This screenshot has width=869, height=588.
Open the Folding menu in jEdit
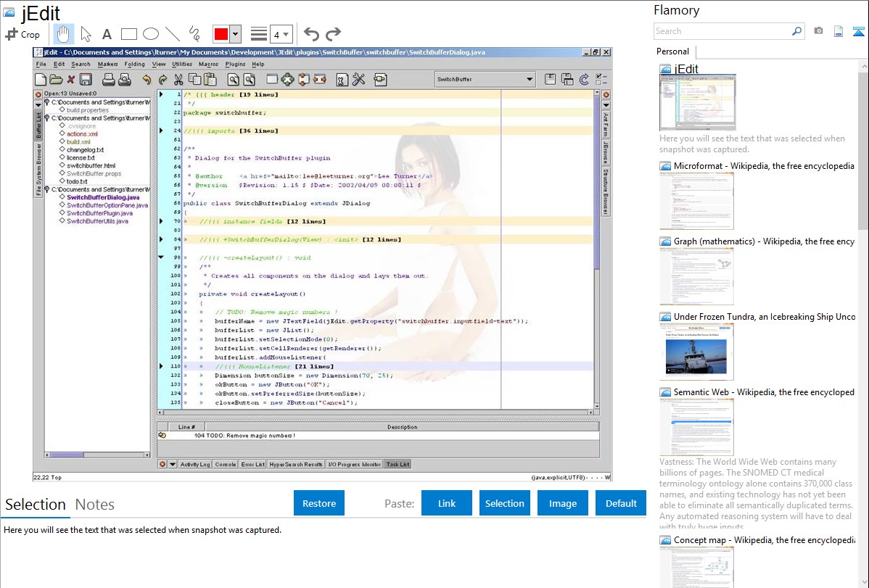(134, 65)
